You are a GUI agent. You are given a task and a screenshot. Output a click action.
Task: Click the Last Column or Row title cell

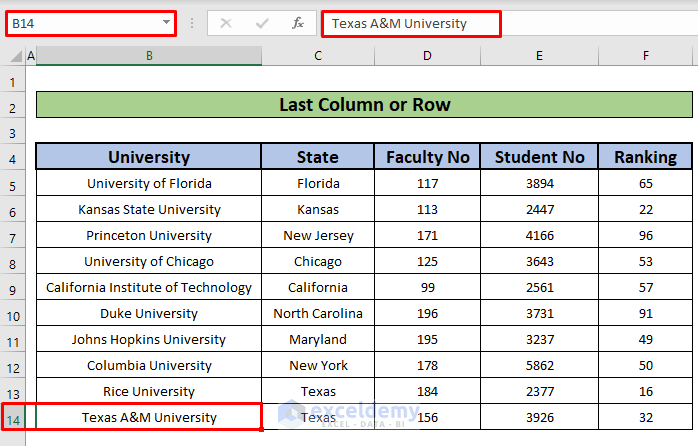click(364, 105)
